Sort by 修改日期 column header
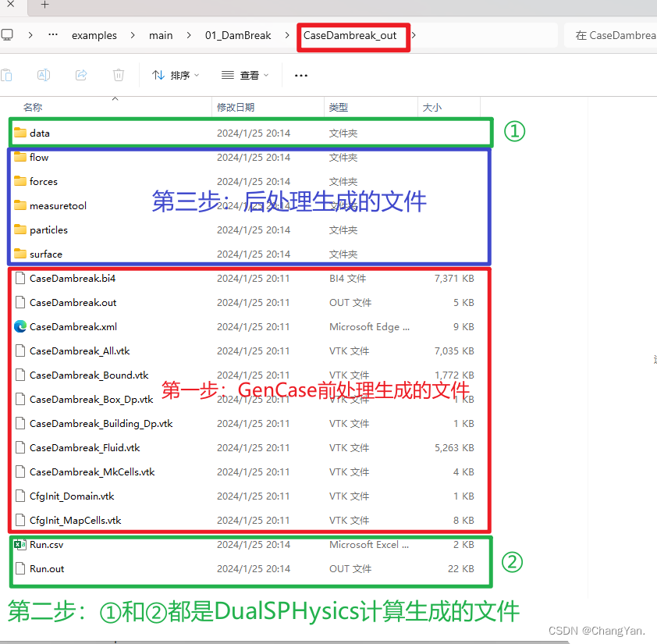 click(236, 108)
